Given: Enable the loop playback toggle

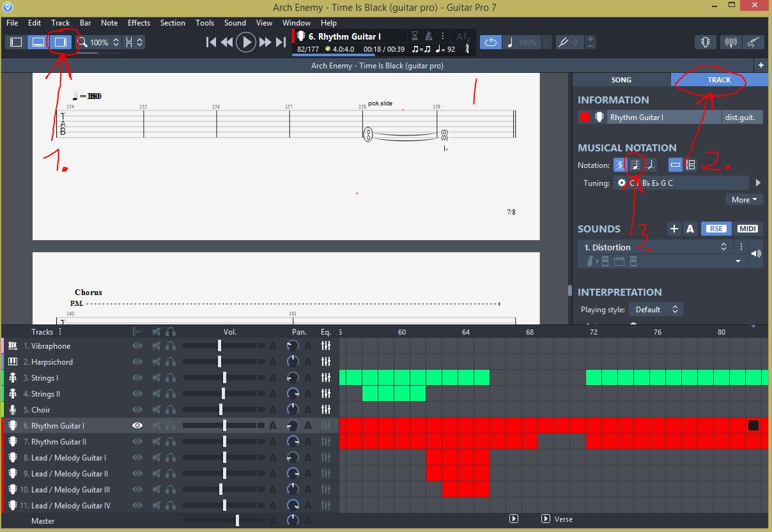Looking at the screenshot, I should (490, 43).
